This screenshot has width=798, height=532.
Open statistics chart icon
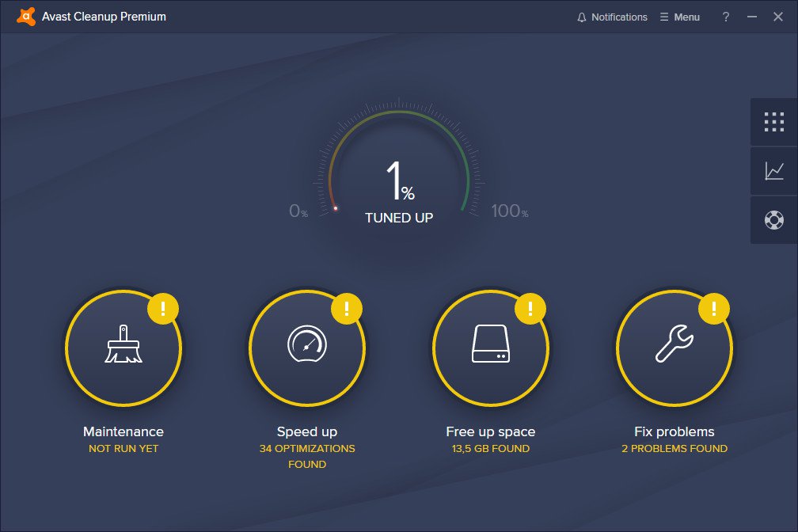click(x=774, y=171)
